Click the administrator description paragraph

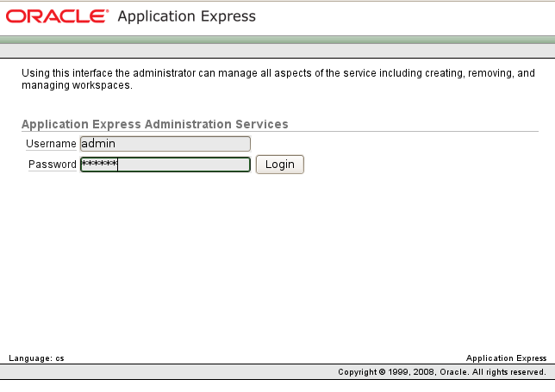point(278,79)
